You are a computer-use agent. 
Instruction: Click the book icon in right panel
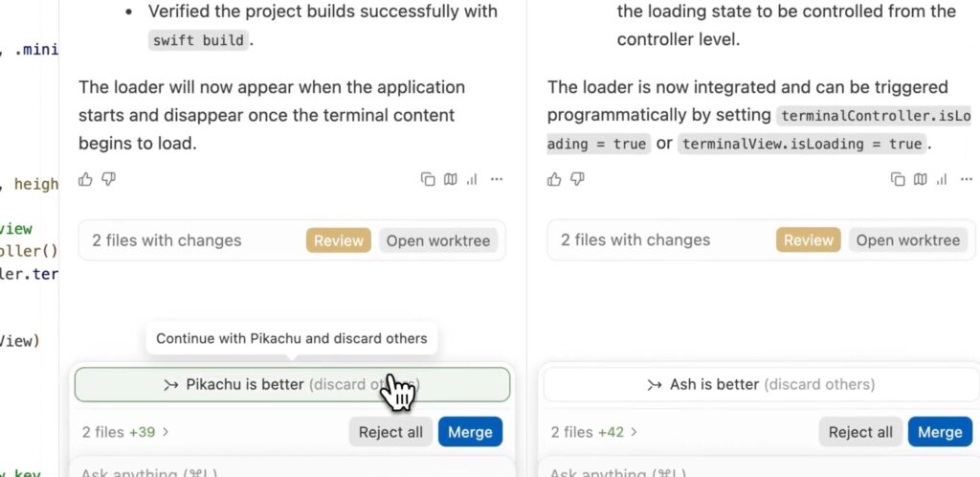pos(921,179)
